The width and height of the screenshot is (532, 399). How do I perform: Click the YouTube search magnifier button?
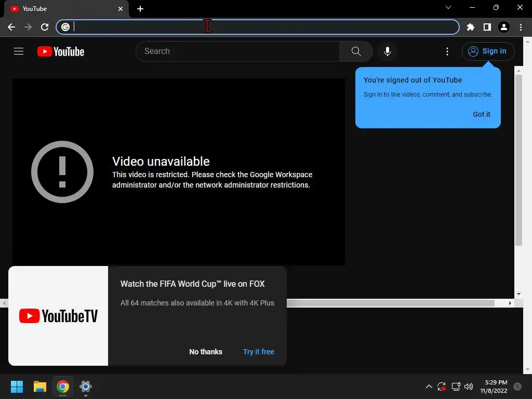356,51
